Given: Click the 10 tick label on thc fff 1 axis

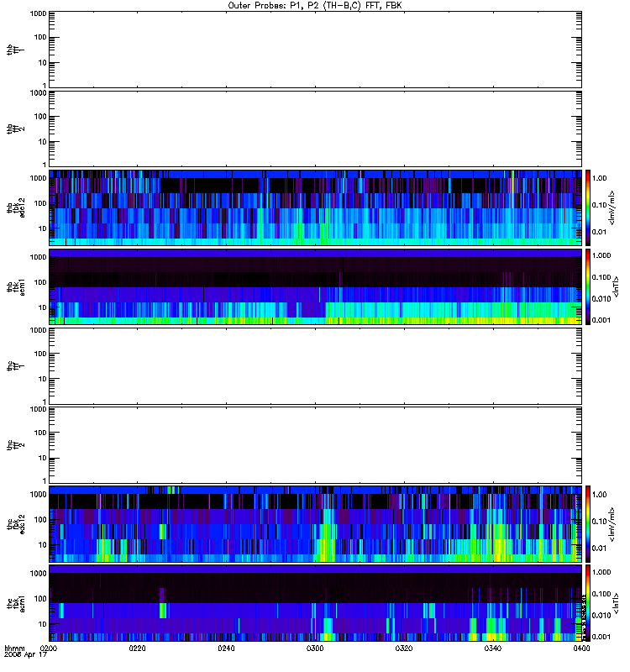Looking at the screenshot, I should tap(43, 379).
